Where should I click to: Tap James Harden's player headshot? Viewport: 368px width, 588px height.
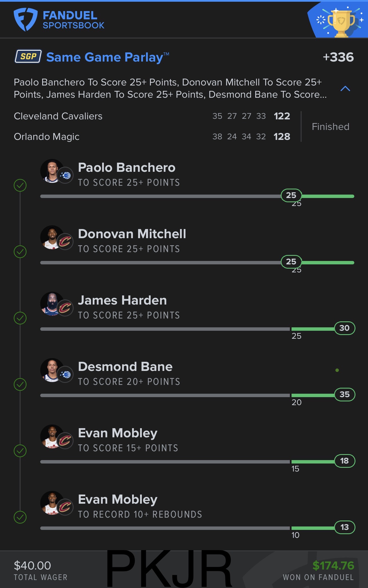(x=52, y=304)
